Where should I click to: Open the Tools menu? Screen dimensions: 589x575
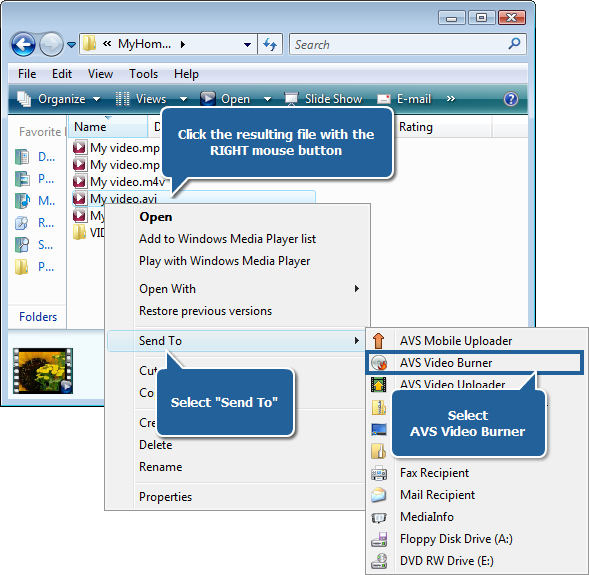(x=143, y=74)
